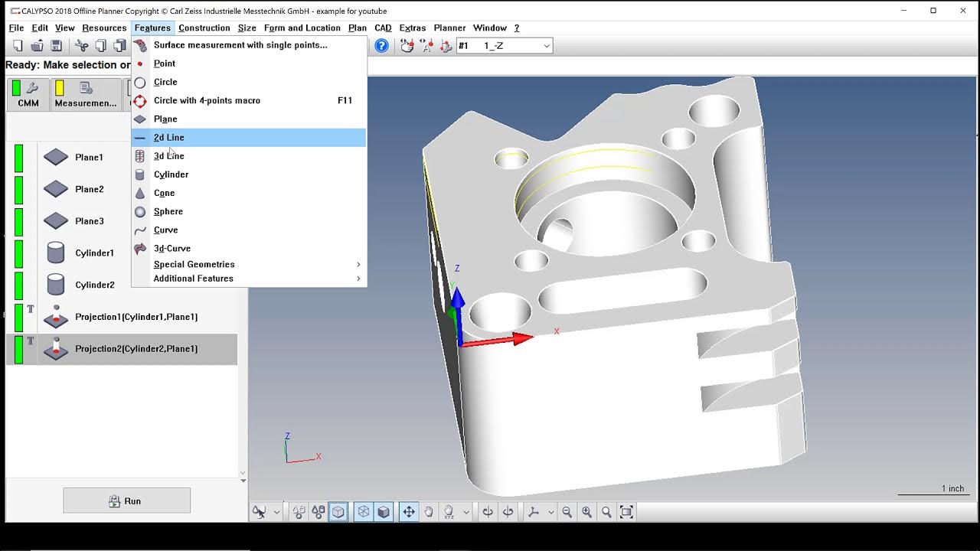Open the Planner menu
980x551 pixels.
point(449,28)
